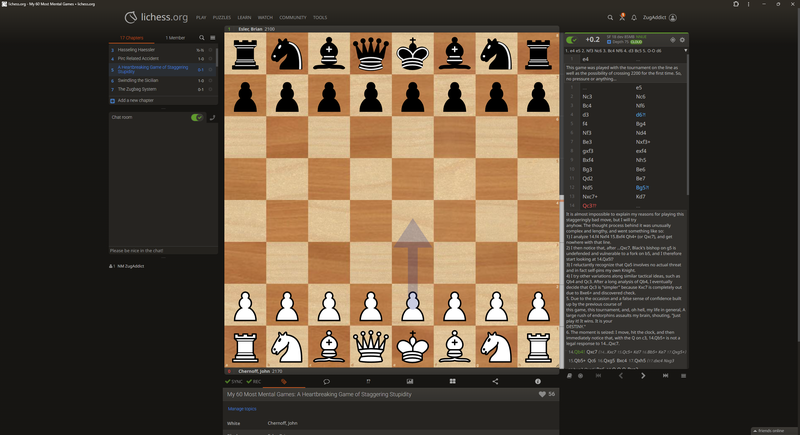Open the annotation glyphs tab
The image size is (800, 435).
tap(368, 381)
